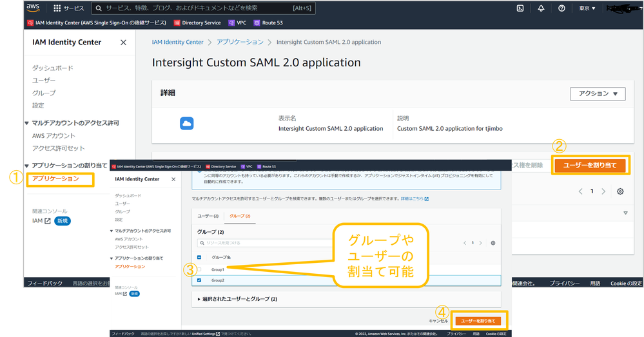This screenshot has width=644, height=337.
Task: Open the 東京 region dropdown
Action: pyautogui.click(x=587, y=8)
